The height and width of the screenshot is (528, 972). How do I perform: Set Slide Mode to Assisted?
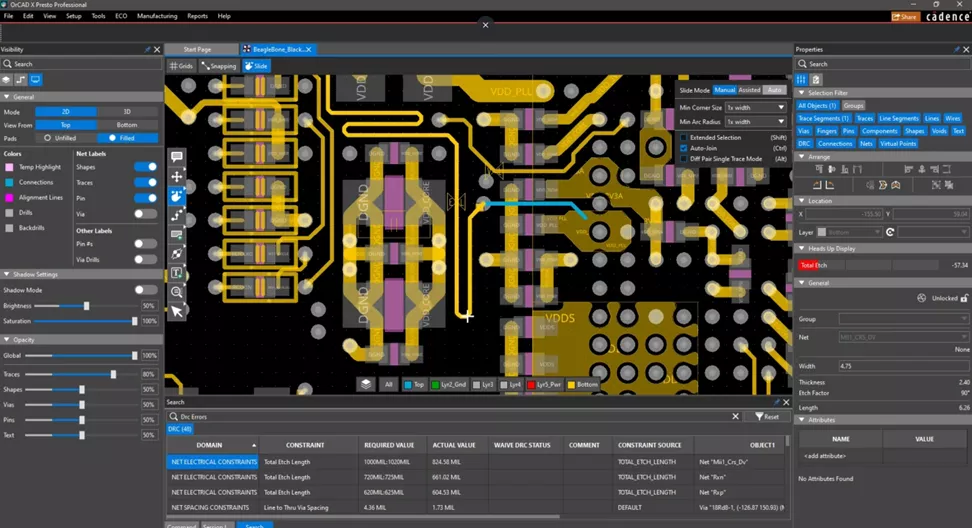pyautogui.click(x=749, y=90)
